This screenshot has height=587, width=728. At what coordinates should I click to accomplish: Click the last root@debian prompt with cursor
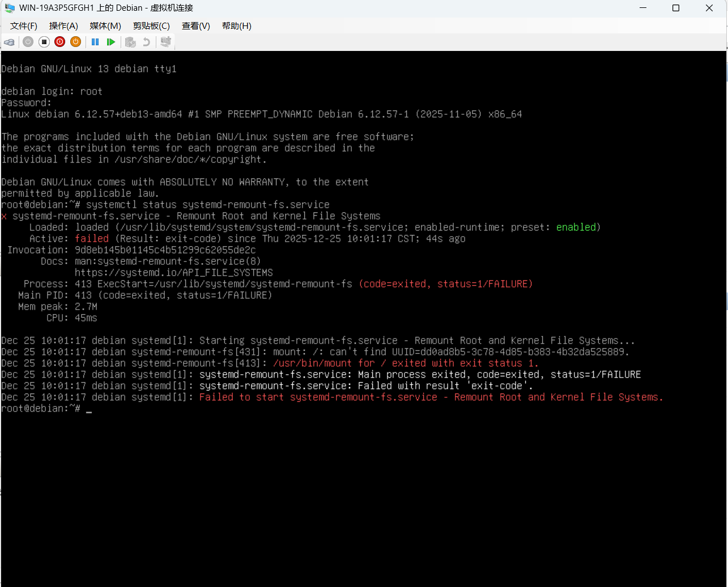[x=46, y=409]
